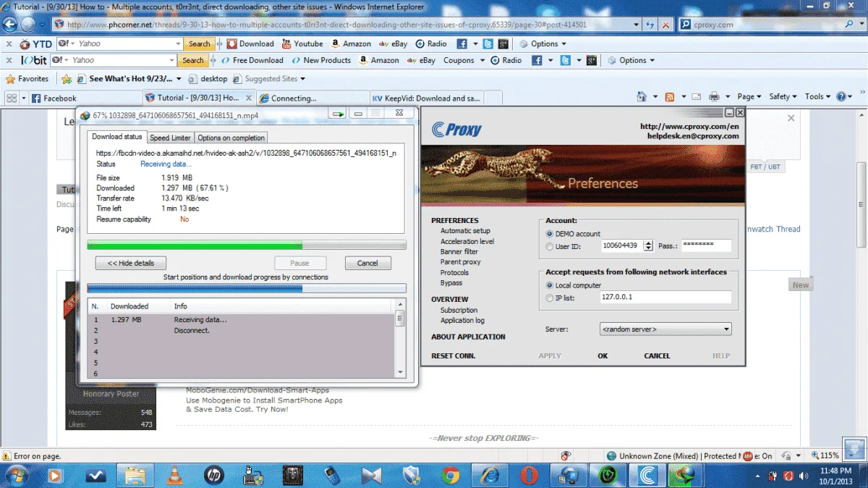868x488 pixels.
Task: Open the IE Page menu dropdown
Action: click(749, 96)
